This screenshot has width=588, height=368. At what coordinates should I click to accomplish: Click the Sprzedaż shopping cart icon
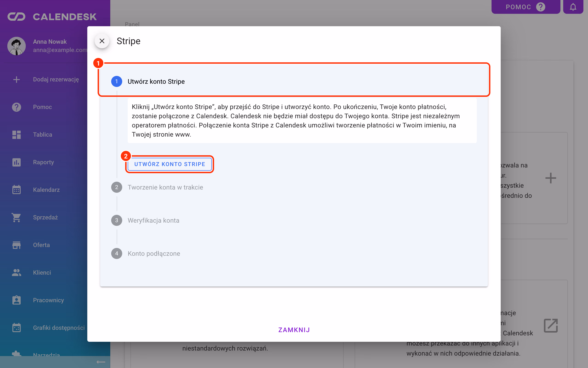point(16,217)
